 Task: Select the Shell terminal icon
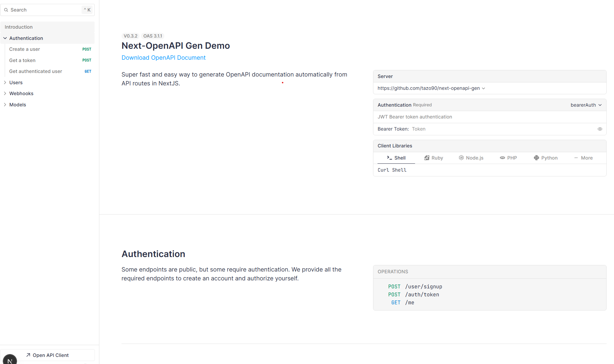[389, 158]
